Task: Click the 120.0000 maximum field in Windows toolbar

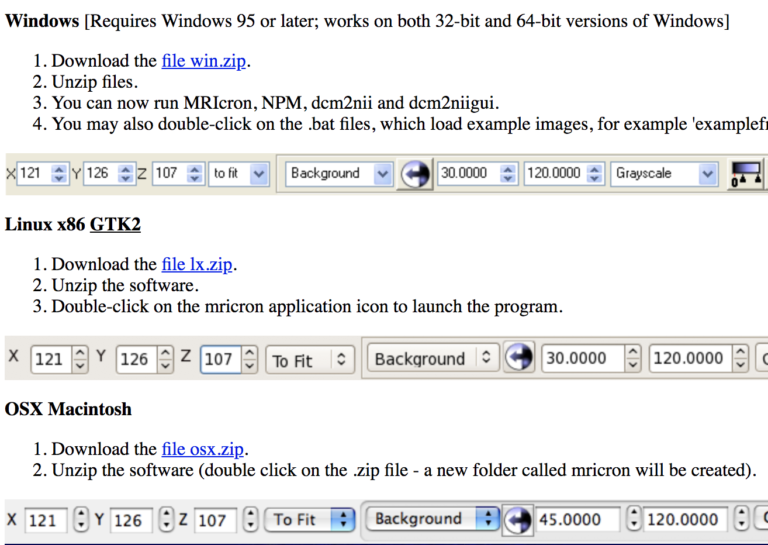Action: (x=553, y=174)
